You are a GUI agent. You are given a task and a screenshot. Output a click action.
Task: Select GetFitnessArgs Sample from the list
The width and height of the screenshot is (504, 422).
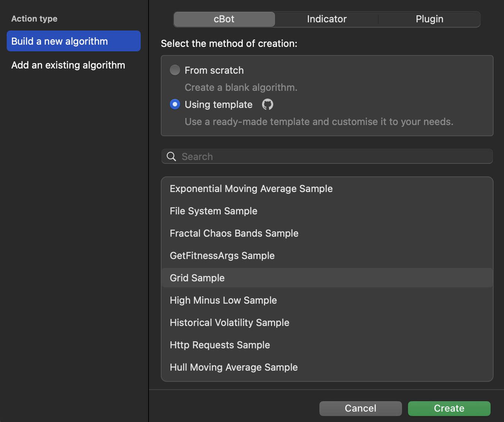click(222, 256)
